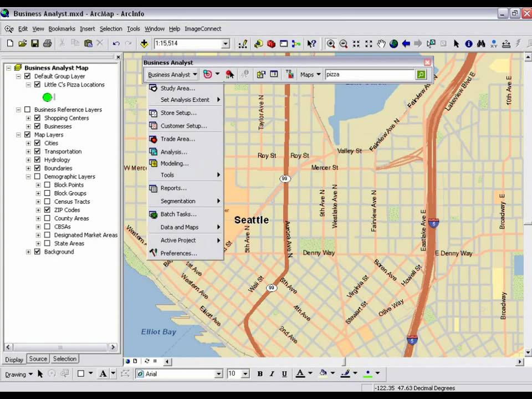Viewport: 532px width, 399px height.
Task: Click the drive time ring icon
Action: coord(207,74)
